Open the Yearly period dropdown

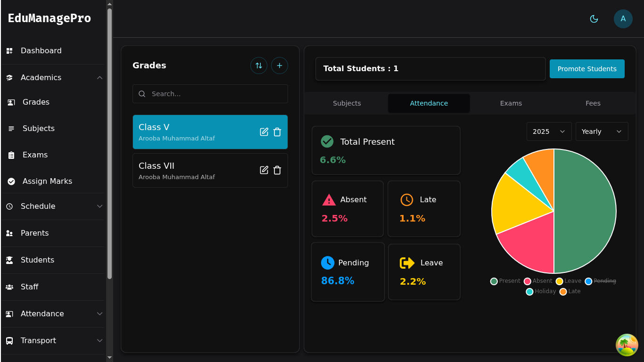(x=602, y=132)
